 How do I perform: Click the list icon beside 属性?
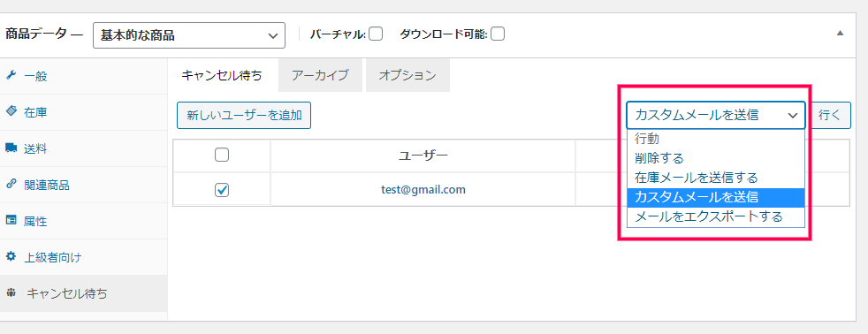click(11, 221)
